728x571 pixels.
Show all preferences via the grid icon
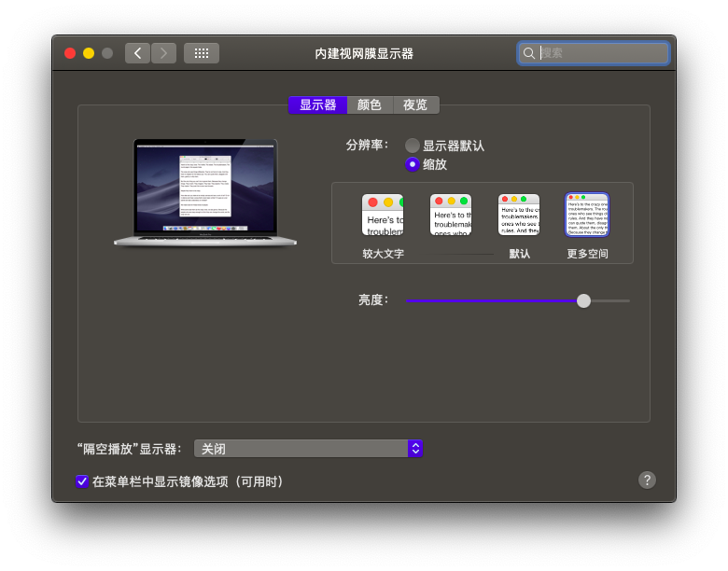pos(202,53)
